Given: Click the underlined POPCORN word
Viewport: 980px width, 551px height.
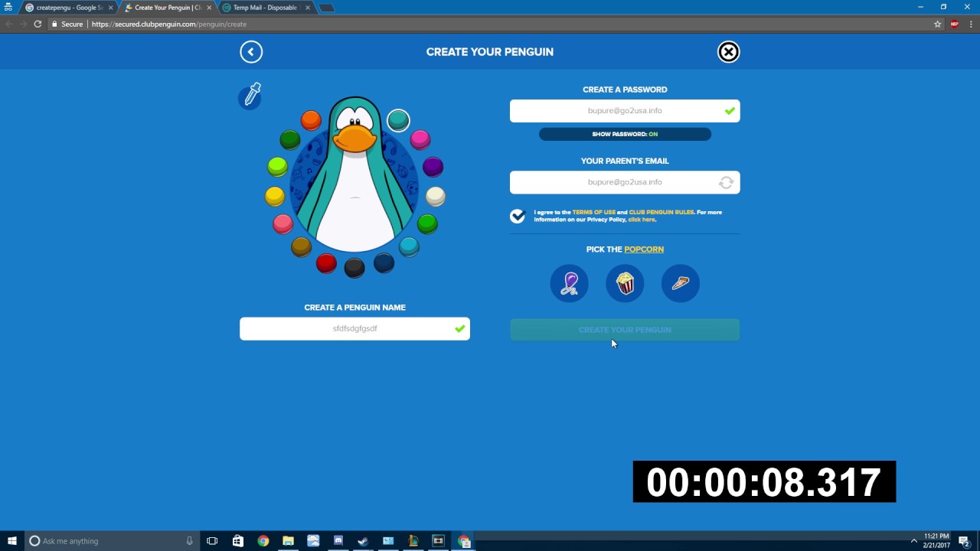Looking at the screenshot, I should coord(644,249).
